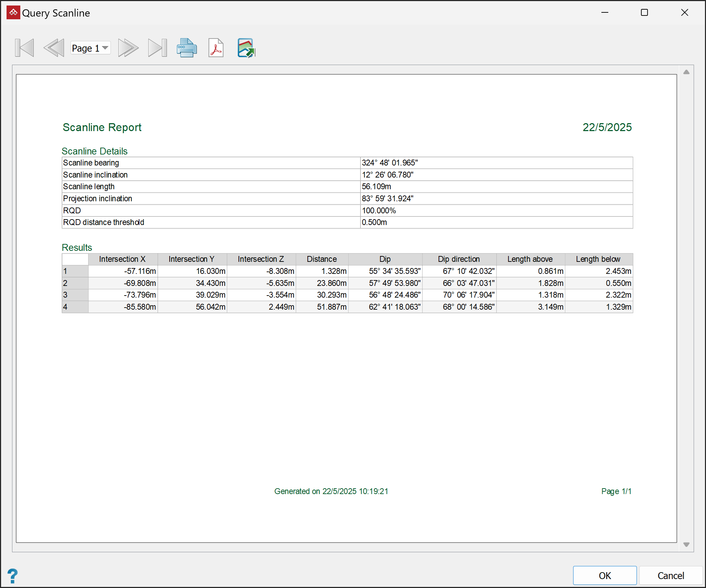Click the Cancel button
The height and width of the screenshot is (588, 706).
671,575
